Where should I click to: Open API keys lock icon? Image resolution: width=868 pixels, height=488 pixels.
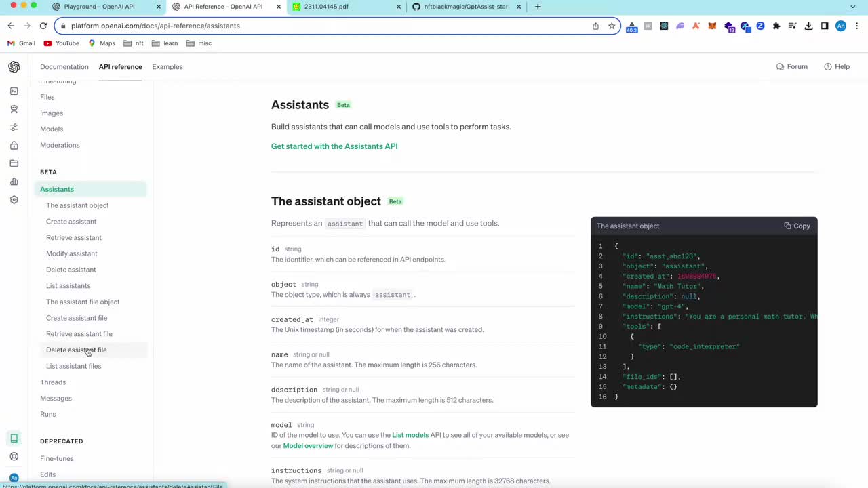(14, 146)
